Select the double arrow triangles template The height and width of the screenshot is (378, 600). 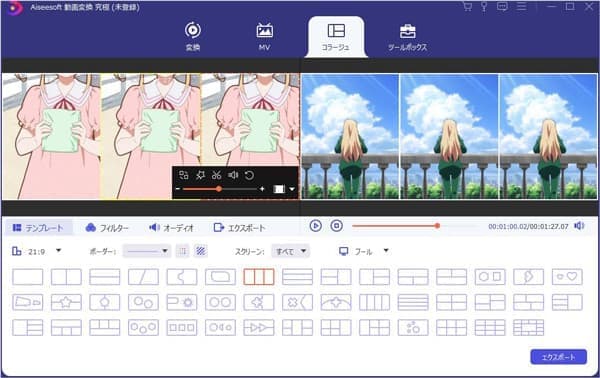pos(259,328)
